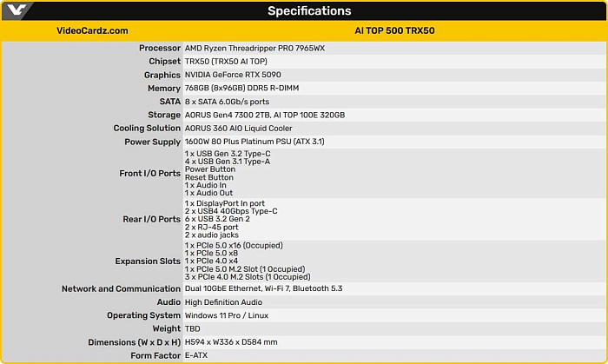Select the Dimensions row label
The height and width of the screenshot is (364, 608).
(134, 342)
